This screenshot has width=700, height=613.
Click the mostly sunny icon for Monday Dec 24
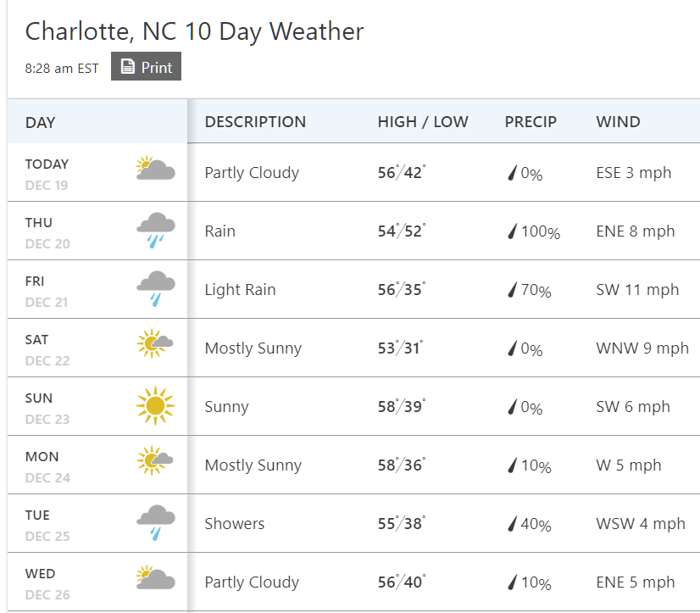click(155, 460)
